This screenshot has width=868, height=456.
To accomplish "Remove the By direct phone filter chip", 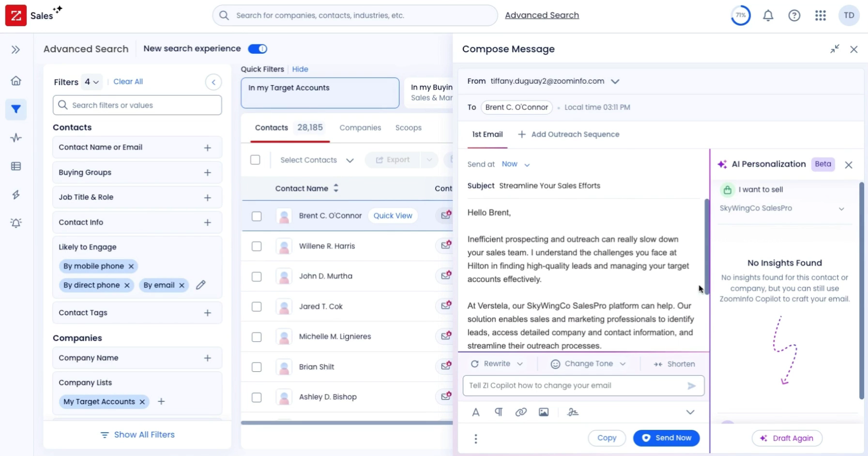I will (127, 285).
